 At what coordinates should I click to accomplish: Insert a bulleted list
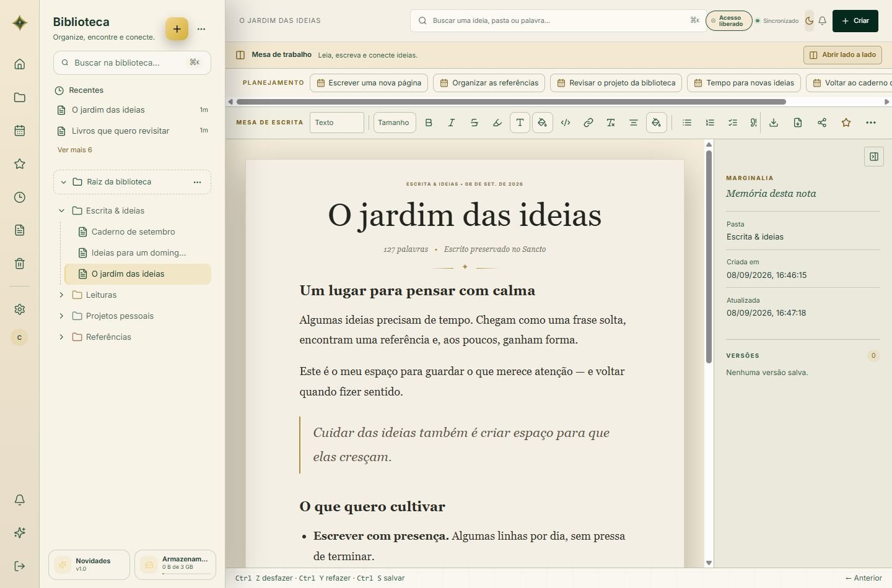[x=687, y=123]
